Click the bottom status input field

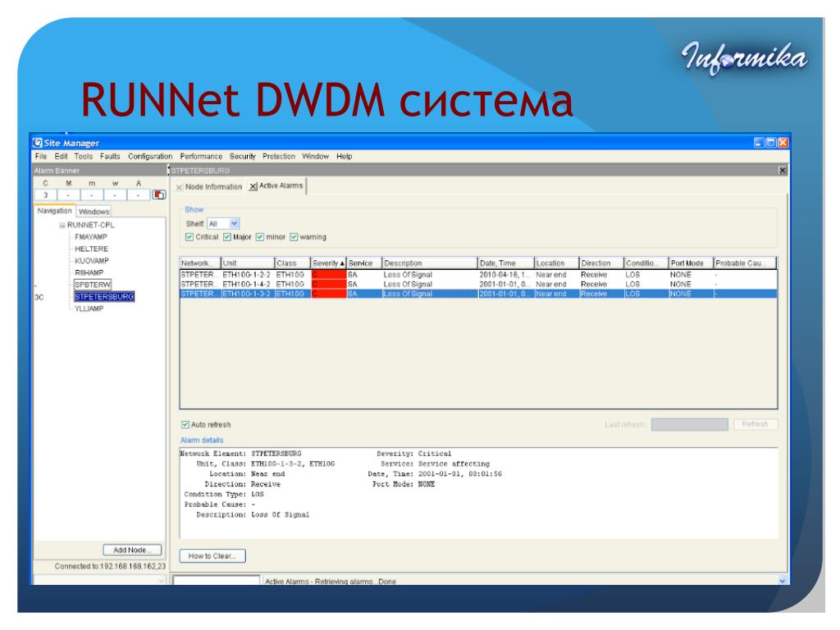point(216,581)
